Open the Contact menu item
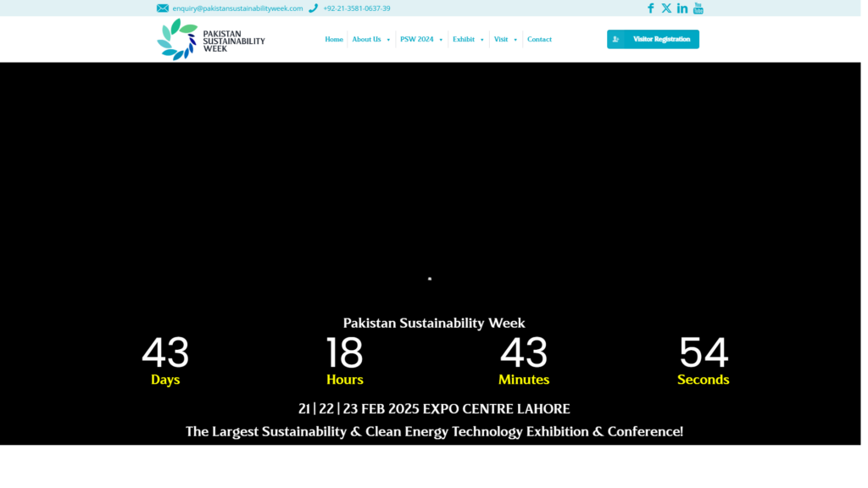 [539, 39]
